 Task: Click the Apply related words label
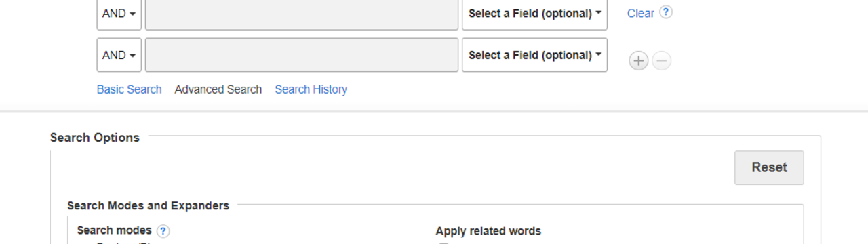[488, 231]
